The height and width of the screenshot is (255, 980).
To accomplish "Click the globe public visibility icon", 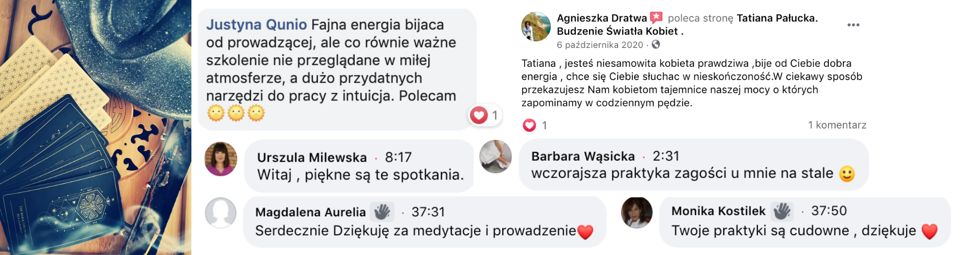I will pos(656,44).
